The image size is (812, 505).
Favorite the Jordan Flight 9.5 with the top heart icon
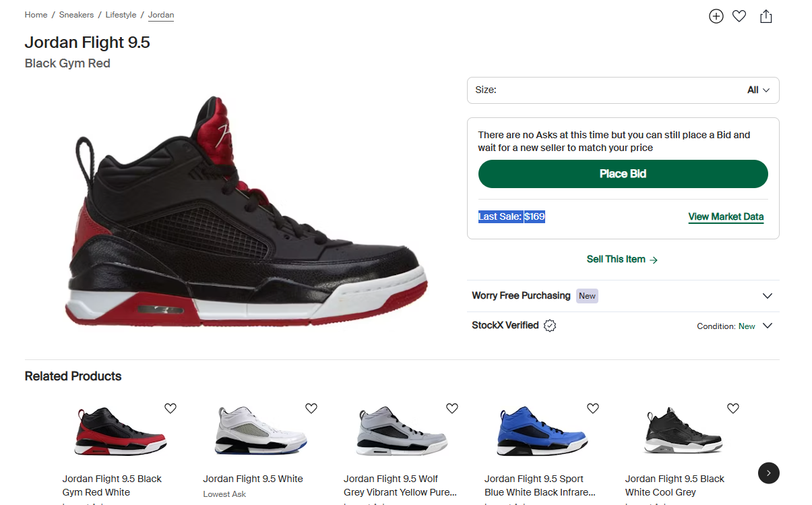coord(739,16)
